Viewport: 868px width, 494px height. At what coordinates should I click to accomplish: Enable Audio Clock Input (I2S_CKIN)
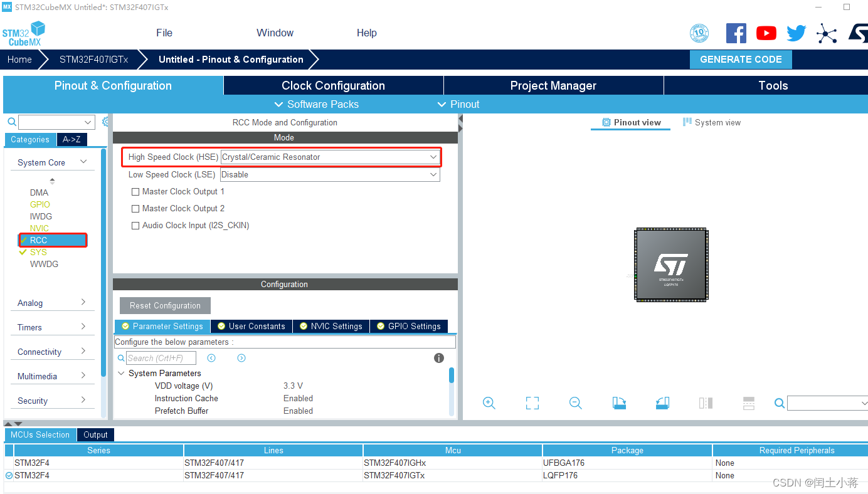[x=135, y=226]
